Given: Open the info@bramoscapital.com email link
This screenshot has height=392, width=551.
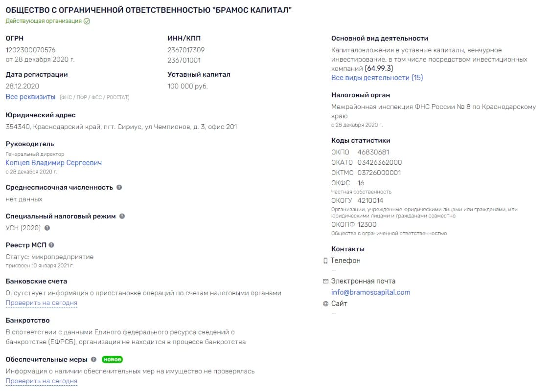Looking at the screenshot, I should [370, 292].
